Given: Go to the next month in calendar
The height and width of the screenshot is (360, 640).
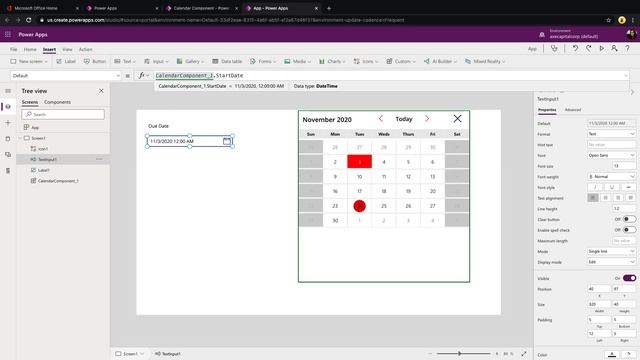Looking at the screenshot, I should pyautogui.click(x=427, y=119).
